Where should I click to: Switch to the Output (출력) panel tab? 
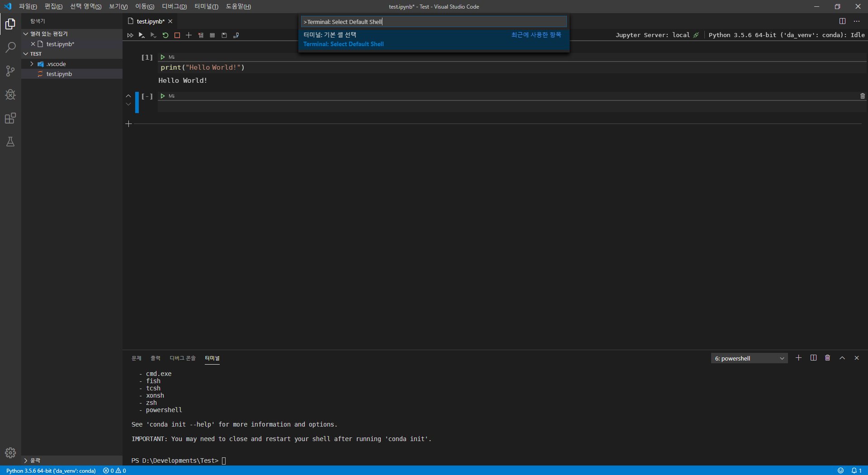coord(156,358)
